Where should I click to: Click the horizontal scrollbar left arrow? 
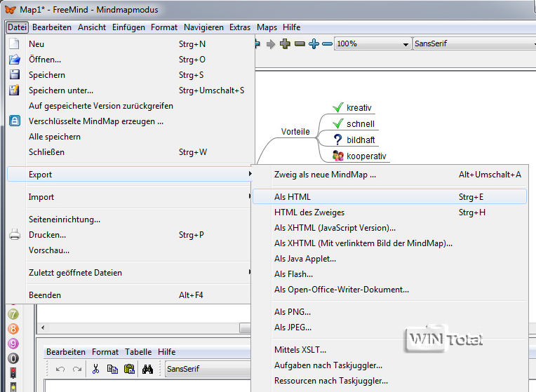click(43, 327)
